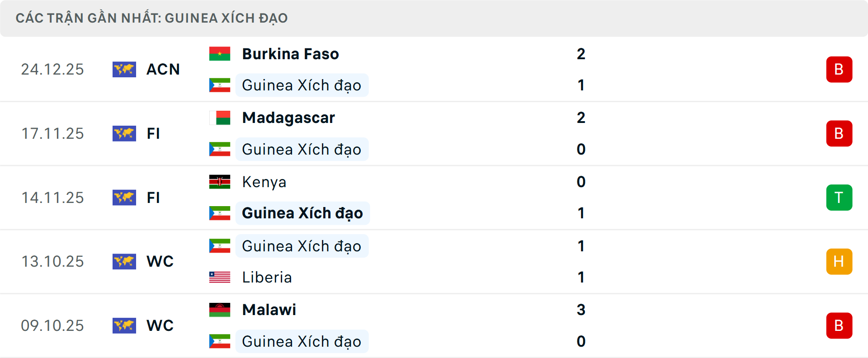Open the Burkina Faso team link
868x358 pixels.
click(x=290, y=54)
